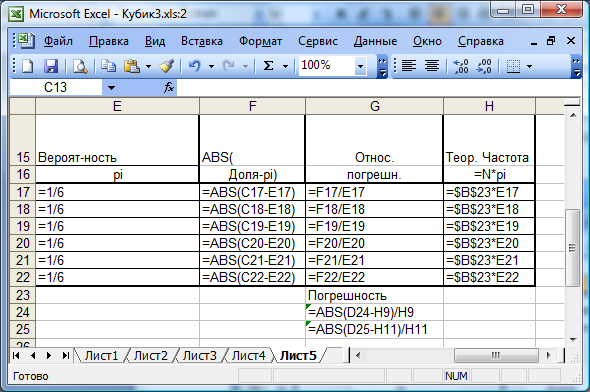Center text alignment icon

pyautogui.click(x=432, y=66)
